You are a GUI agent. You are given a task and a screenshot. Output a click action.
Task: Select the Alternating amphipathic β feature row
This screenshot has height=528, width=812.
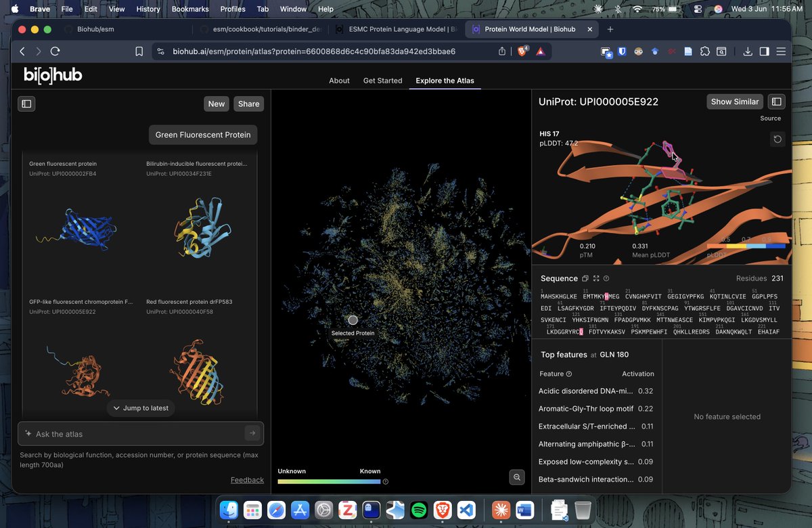[596, 444]
